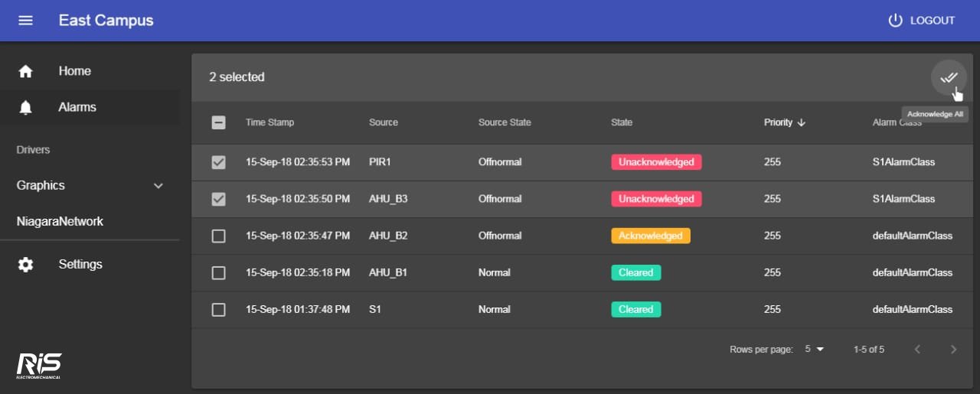Image resolution: width=980 pixels, height=394 pixels.
Task: Click the Time Stamp column header
Action: coord(269,122)
